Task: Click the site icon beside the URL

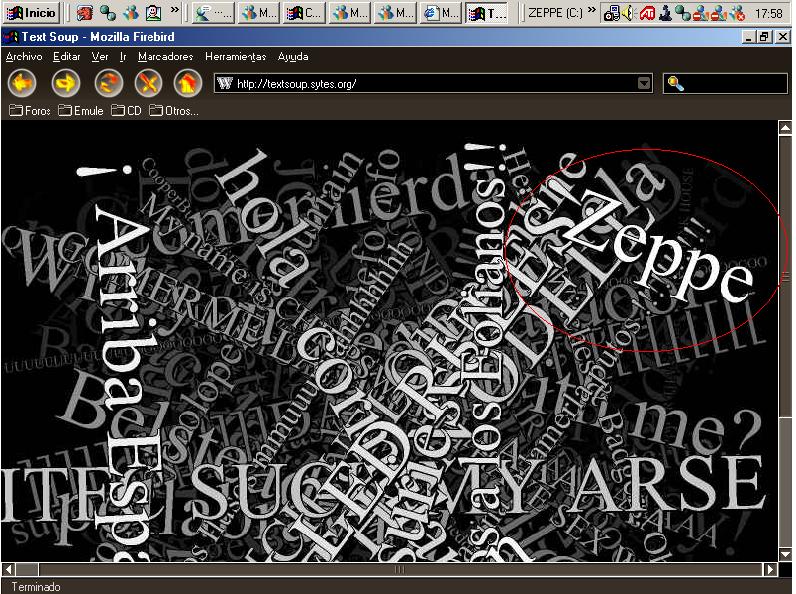Action: [225, 84]
